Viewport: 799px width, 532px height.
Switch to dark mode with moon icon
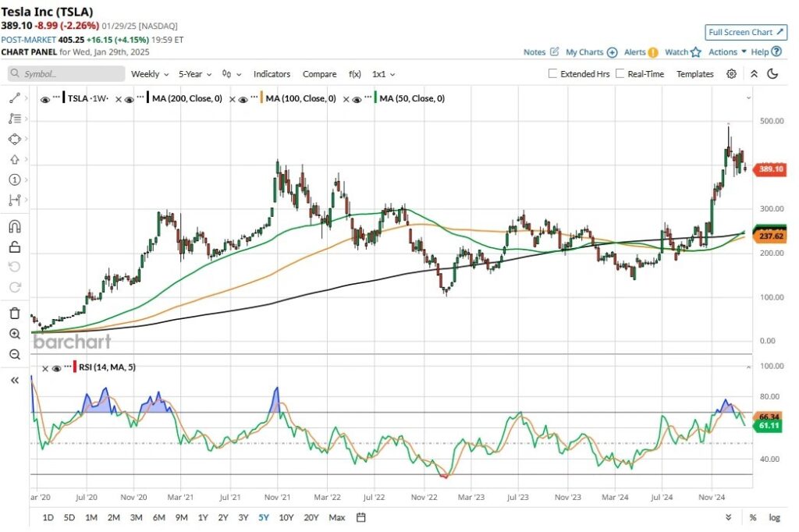(772, 74)
